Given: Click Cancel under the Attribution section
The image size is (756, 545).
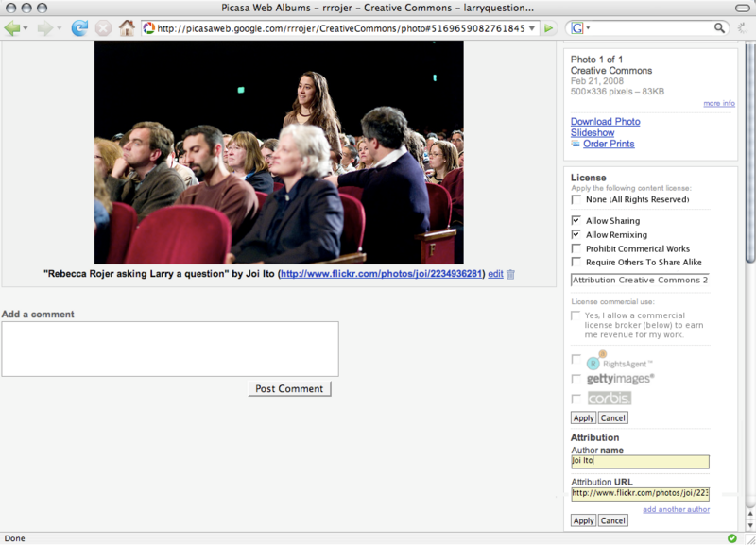Looking at the screenshot, I should pyautogui.click(x=612, y=520).
